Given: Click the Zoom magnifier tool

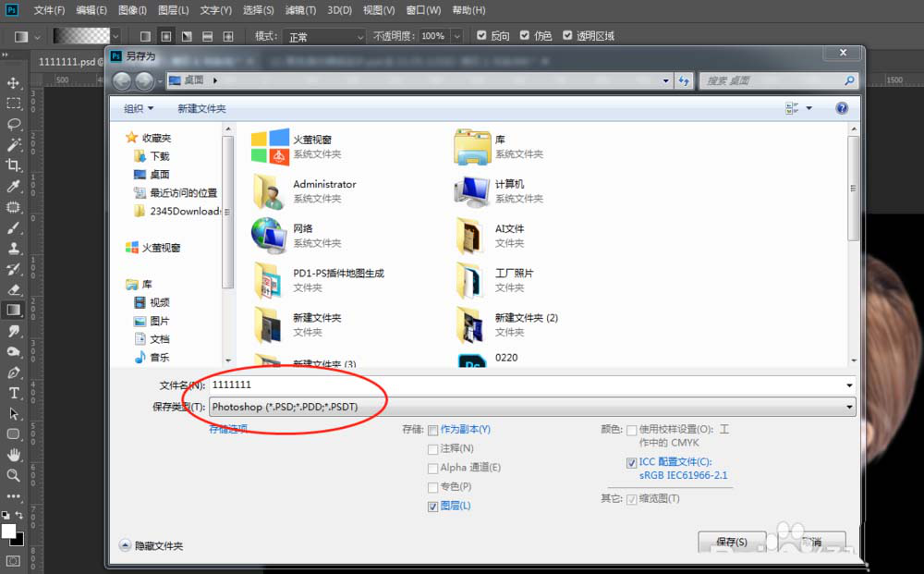Looking at the screenshot, I should point(14,475).
